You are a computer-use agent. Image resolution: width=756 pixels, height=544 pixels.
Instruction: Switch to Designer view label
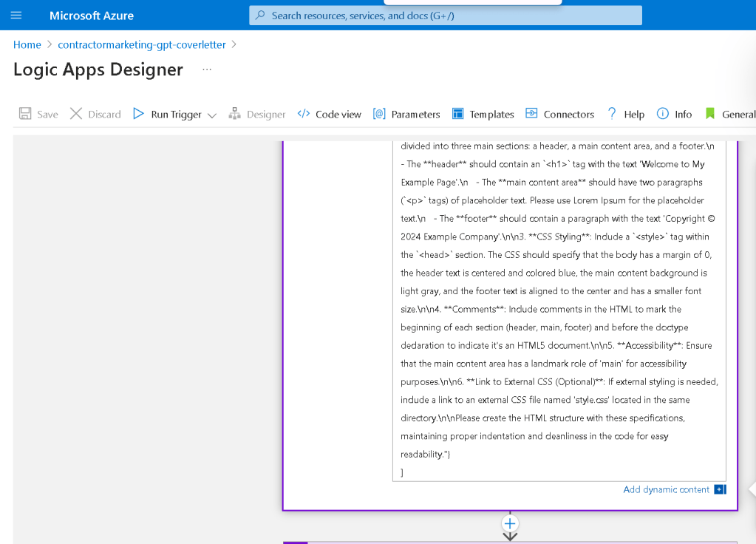click(266, 115)
